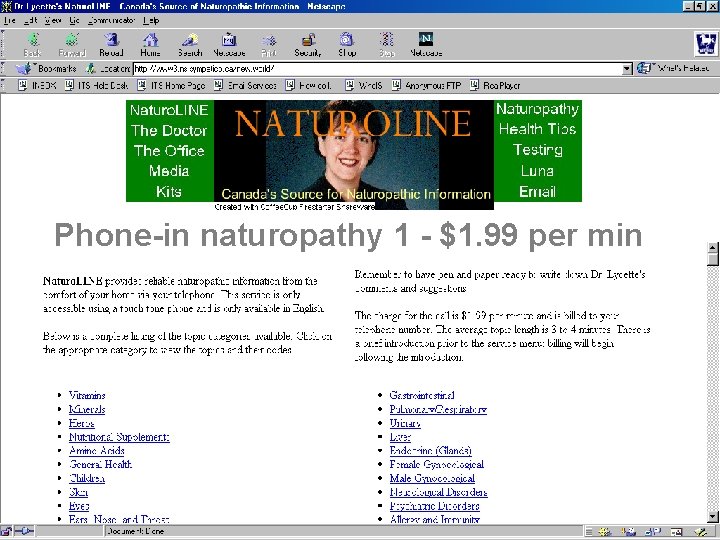
Task: Open the Male Gynecological link
Action: (432, 478)
